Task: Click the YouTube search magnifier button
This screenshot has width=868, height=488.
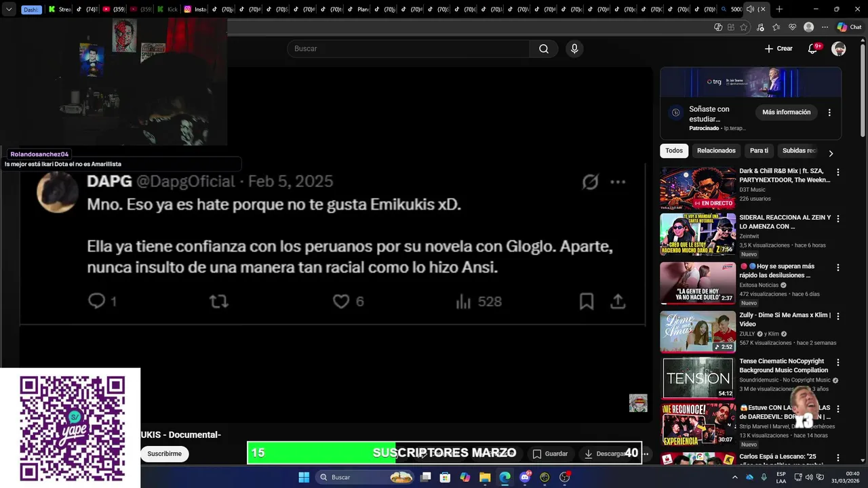Action: pos(544,49)
